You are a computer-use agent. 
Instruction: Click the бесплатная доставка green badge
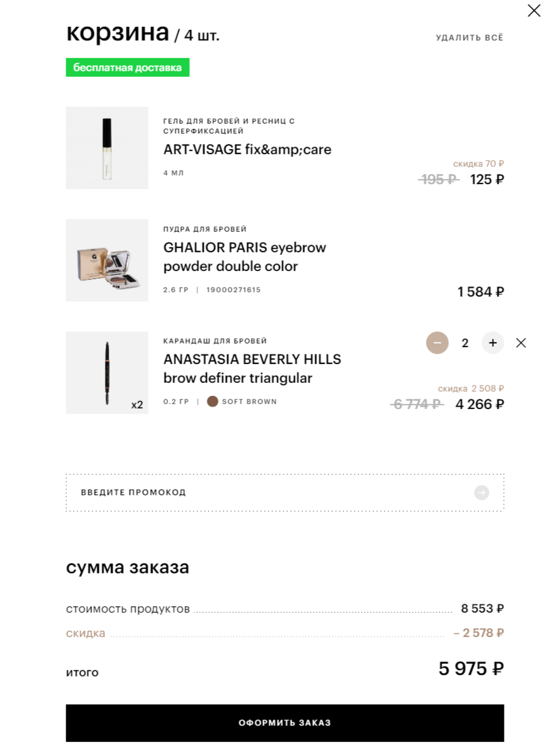(127, 67)
